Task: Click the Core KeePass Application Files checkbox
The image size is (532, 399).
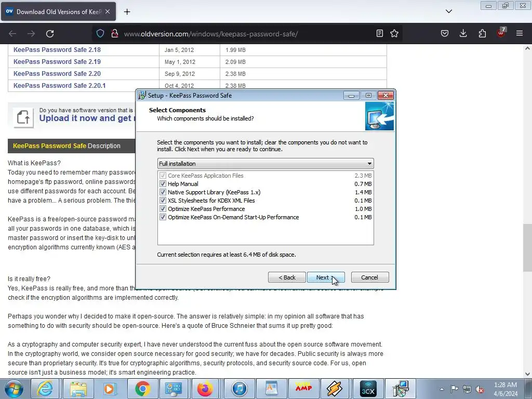Action: 163,176
